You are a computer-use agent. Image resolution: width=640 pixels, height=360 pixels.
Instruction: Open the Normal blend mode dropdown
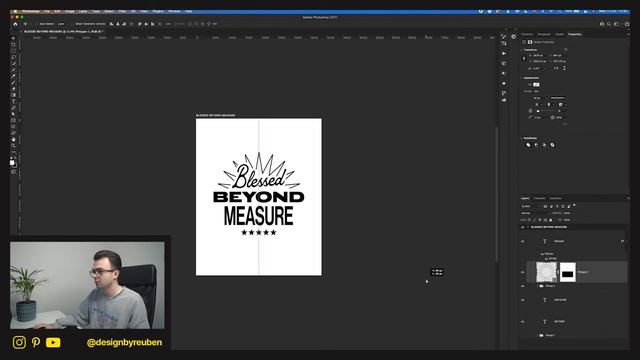(x=534, y=213)
